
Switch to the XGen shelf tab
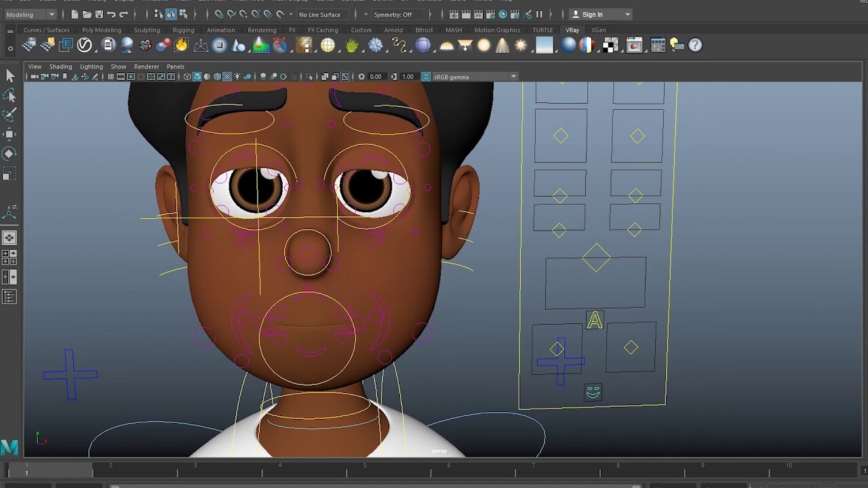click(598, 30)
